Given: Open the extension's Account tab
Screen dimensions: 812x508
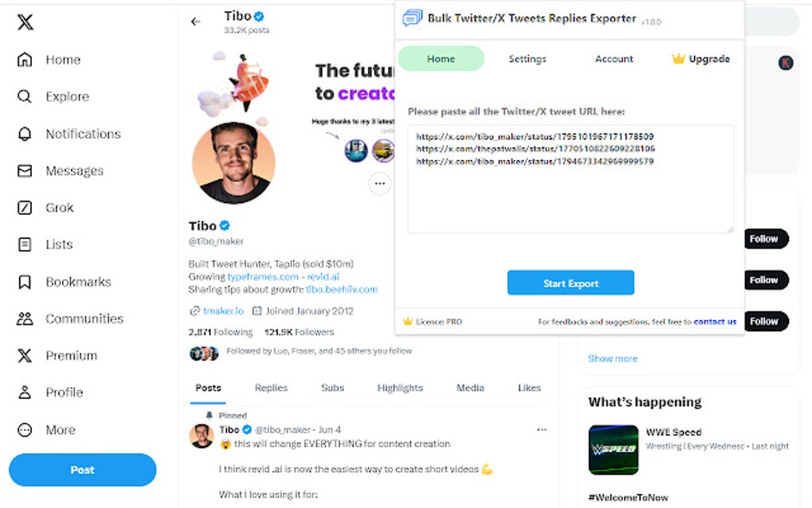Looking at the screenshot, I should [614, 59].
